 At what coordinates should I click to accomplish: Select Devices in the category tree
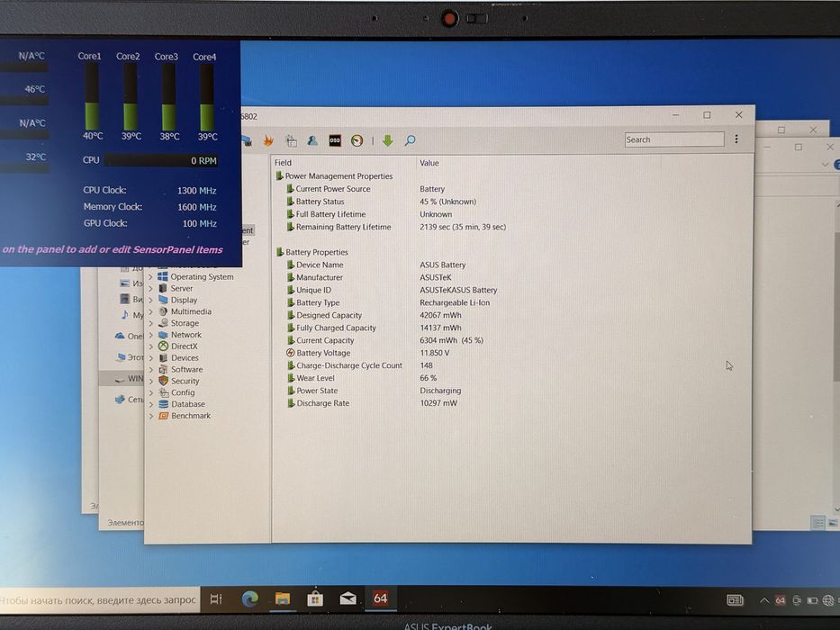[185, 358]
